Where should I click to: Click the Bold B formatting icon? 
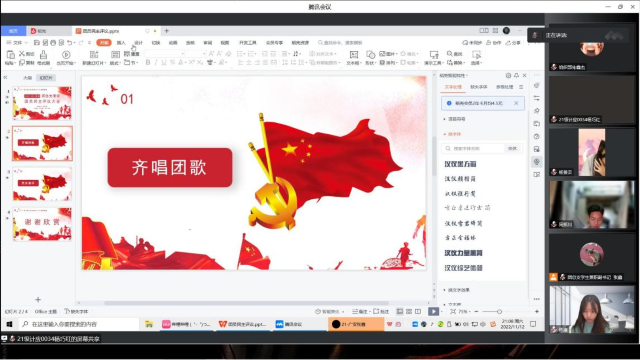click(148, 62)
